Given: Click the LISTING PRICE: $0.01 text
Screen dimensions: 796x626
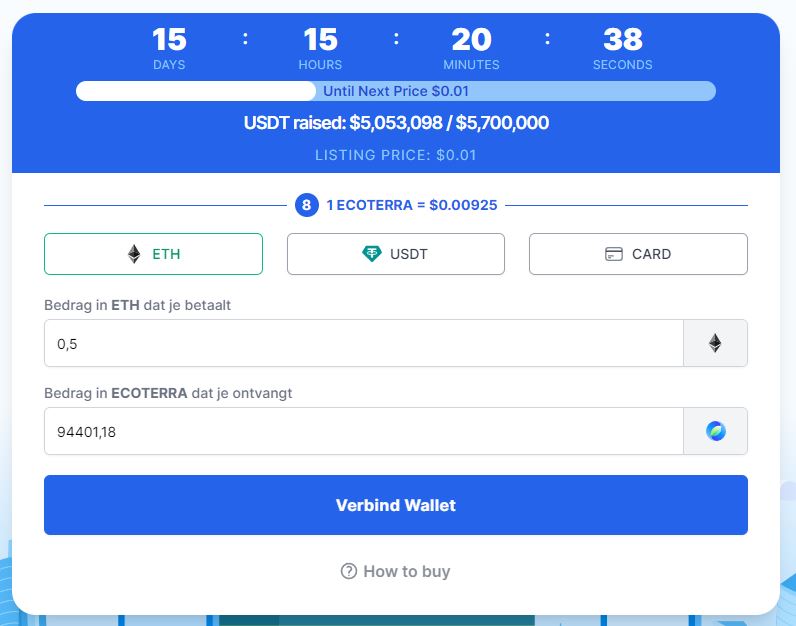Looking at the screenshot, I should click(x=396, y=155).
